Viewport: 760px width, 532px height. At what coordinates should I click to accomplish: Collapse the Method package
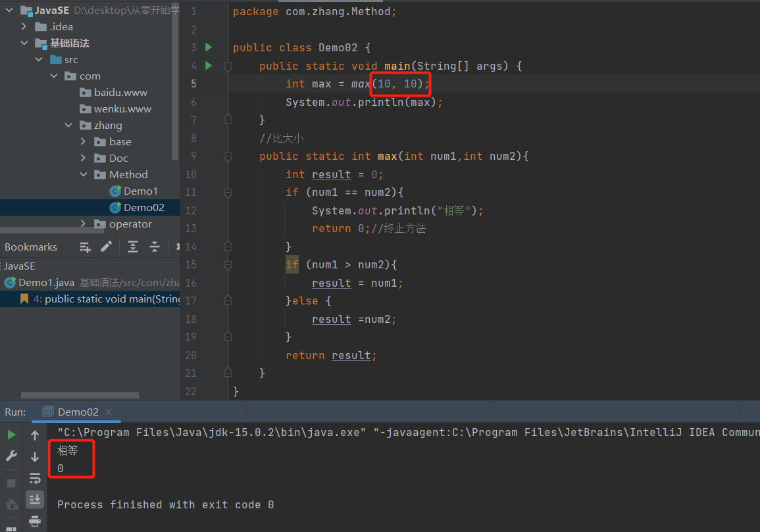click(x=84, y=174)
